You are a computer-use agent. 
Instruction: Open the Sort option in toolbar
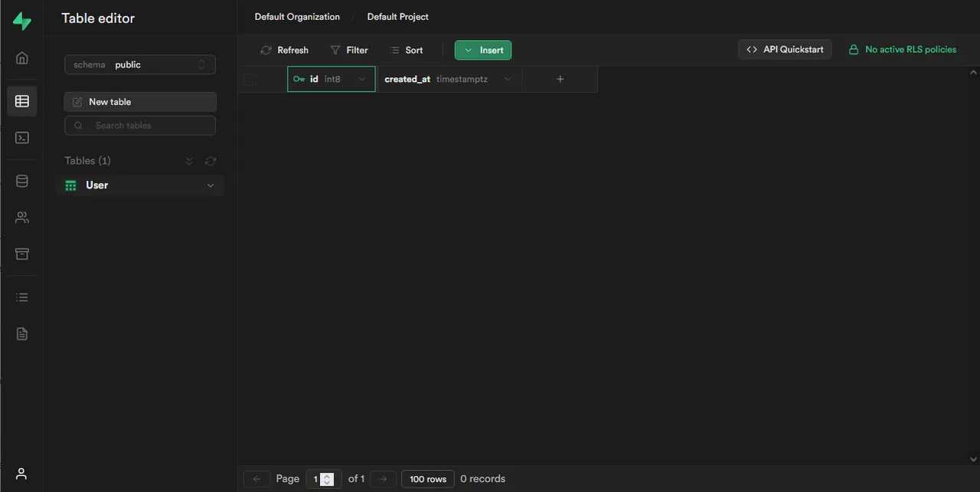(x=406, y=50)
